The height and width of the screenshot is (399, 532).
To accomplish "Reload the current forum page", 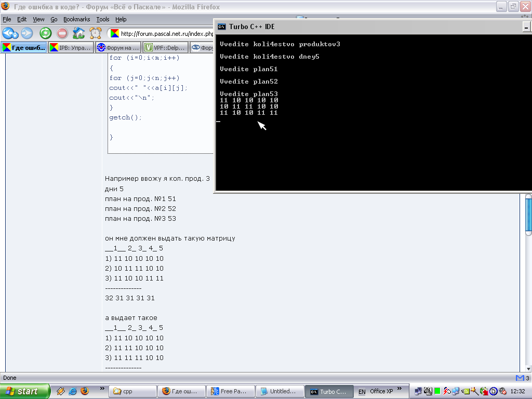I will click(x=45, y=33).
